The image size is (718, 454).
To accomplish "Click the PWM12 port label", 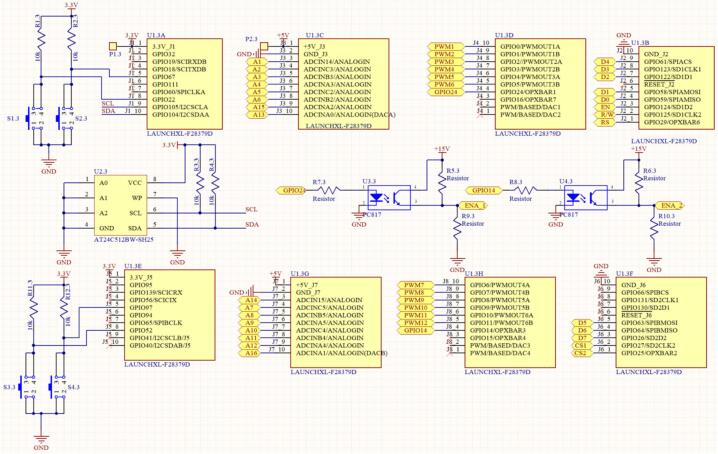I will [x=413, y=323].
